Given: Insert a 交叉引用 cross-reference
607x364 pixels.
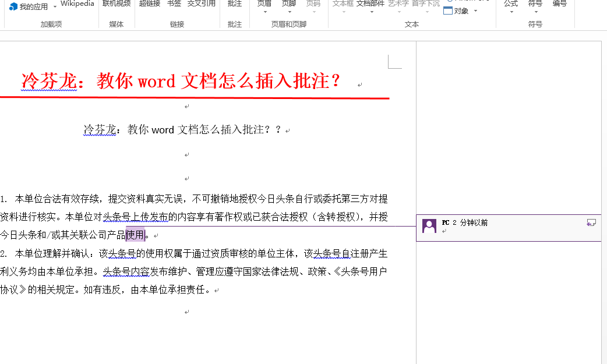Looking at the screenshot, I should [202, 3].
